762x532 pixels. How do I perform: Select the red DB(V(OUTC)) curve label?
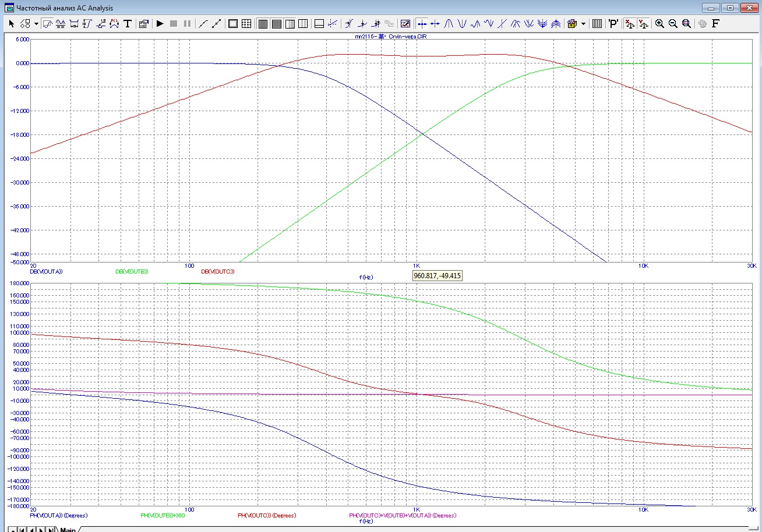(218, 271)
